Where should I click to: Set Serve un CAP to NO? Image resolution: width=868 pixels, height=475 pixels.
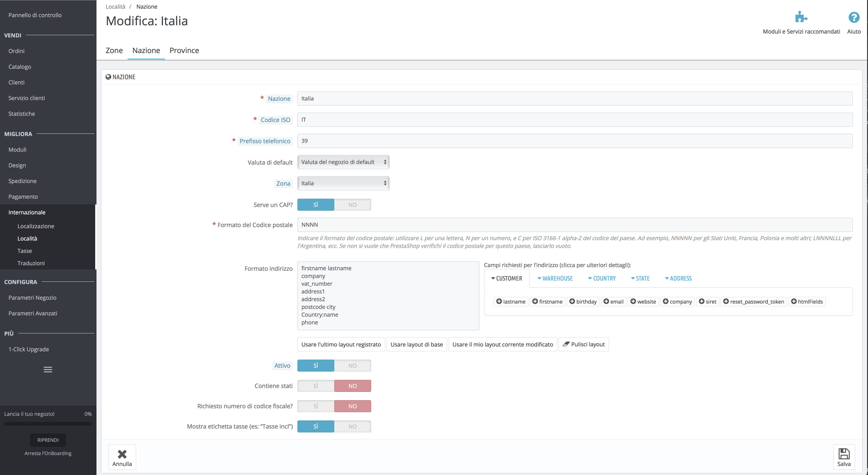pos(352,205)
